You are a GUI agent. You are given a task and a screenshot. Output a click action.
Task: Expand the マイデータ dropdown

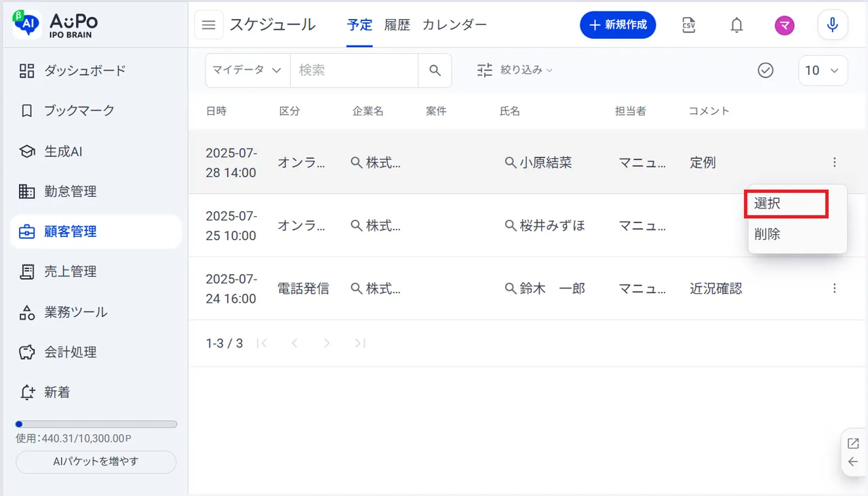[x=248, y=71]
